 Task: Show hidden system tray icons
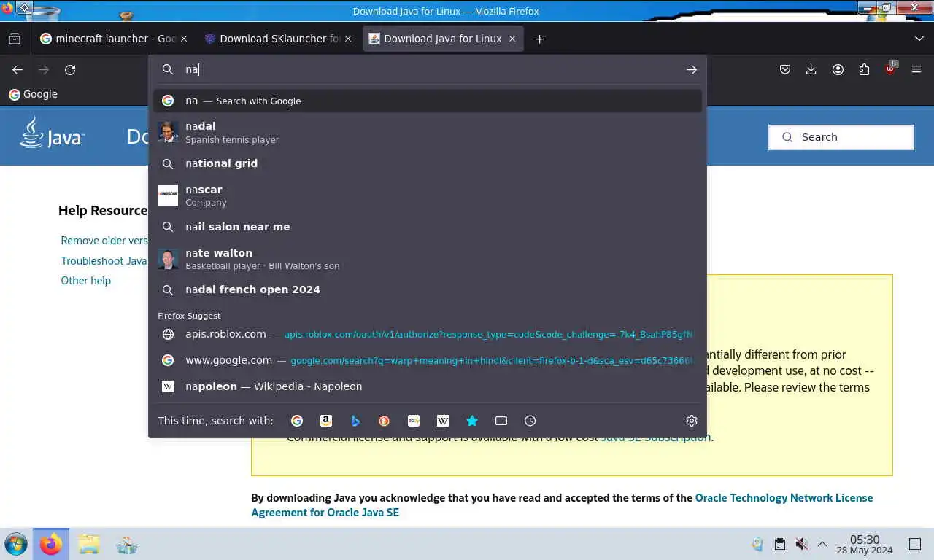(822, 544)
